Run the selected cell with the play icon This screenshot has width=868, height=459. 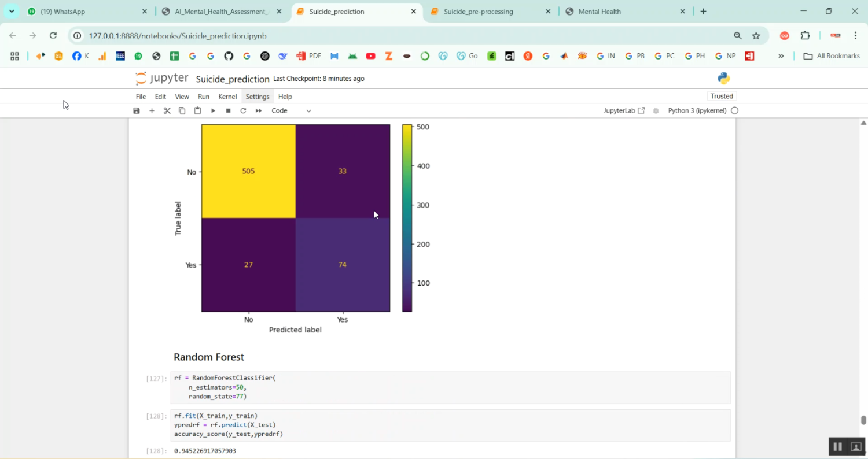(x=213, y=110)
